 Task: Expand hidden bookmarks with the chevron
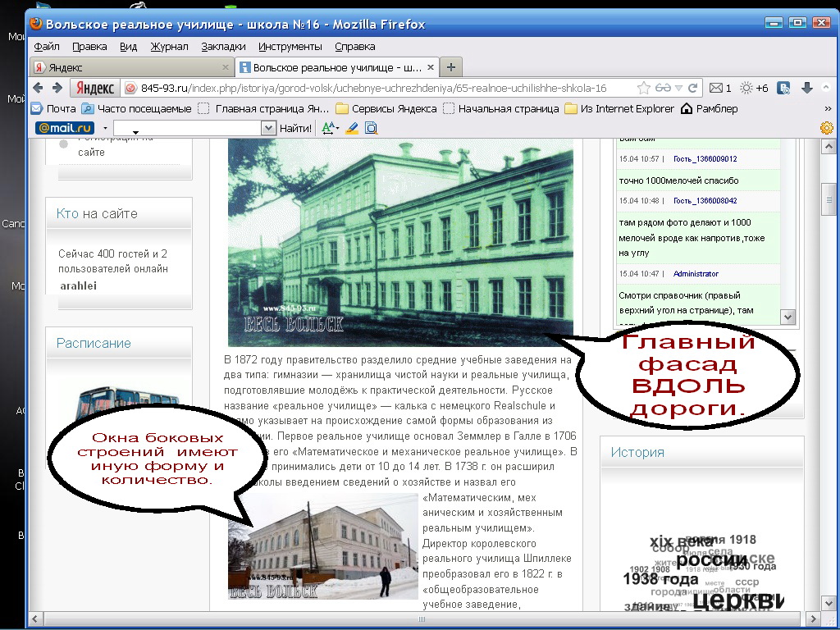(827, 108)
